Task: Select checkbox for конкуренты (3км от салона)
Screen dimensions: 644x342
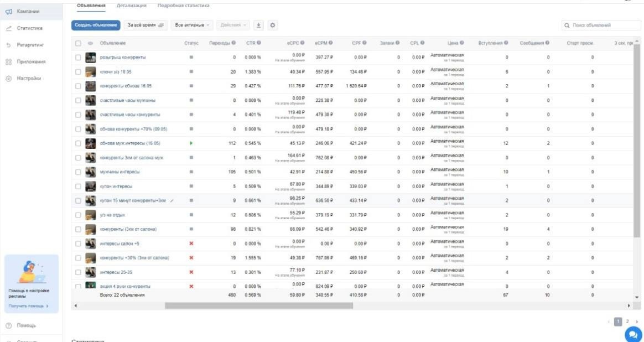Action: (78, 229)
